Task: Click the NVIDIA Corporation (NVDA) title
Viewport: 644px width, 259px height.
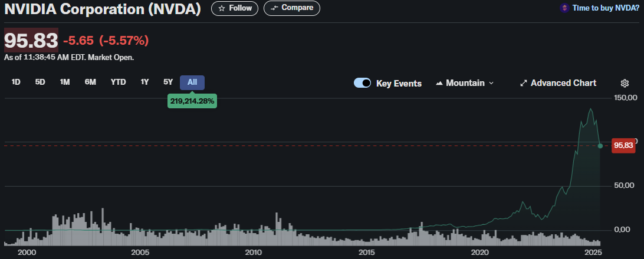Action: (x=103, y=9)
